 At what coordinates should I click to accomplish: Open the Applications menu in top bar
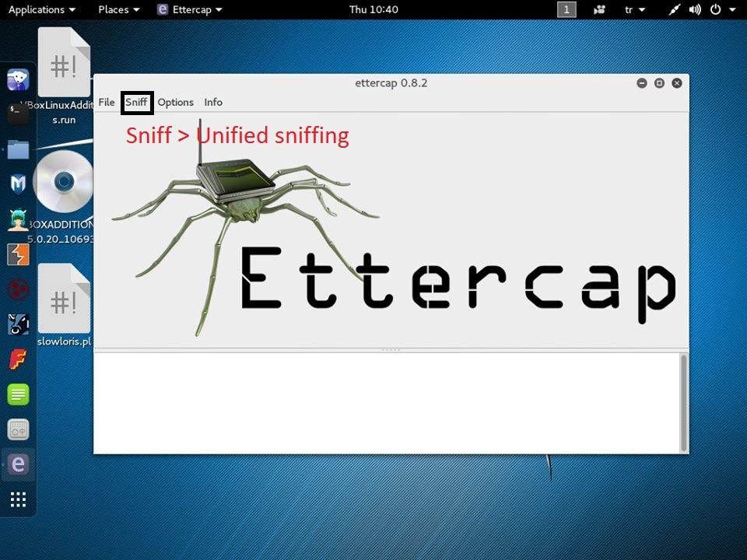pyautogui.click(x=41, y=9)
